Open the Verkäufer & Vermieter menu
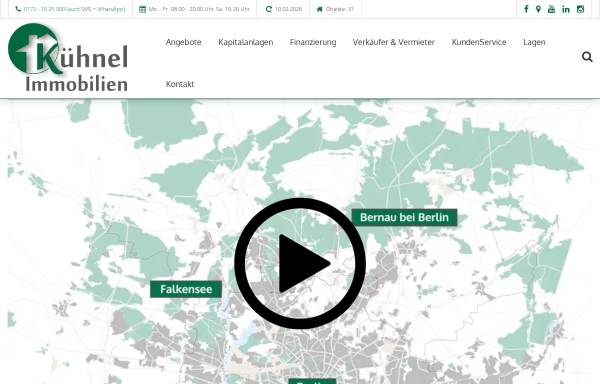 point(394,42)
